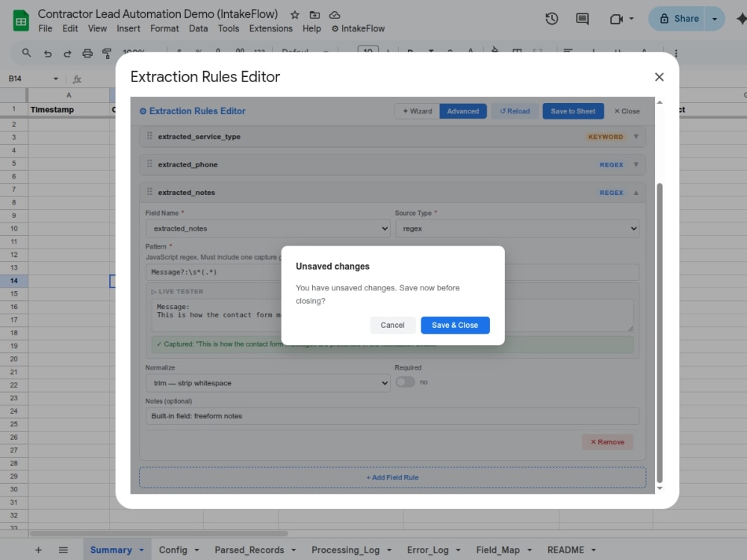Redo the last action
The image size is (747, 560).
(67, 53)
